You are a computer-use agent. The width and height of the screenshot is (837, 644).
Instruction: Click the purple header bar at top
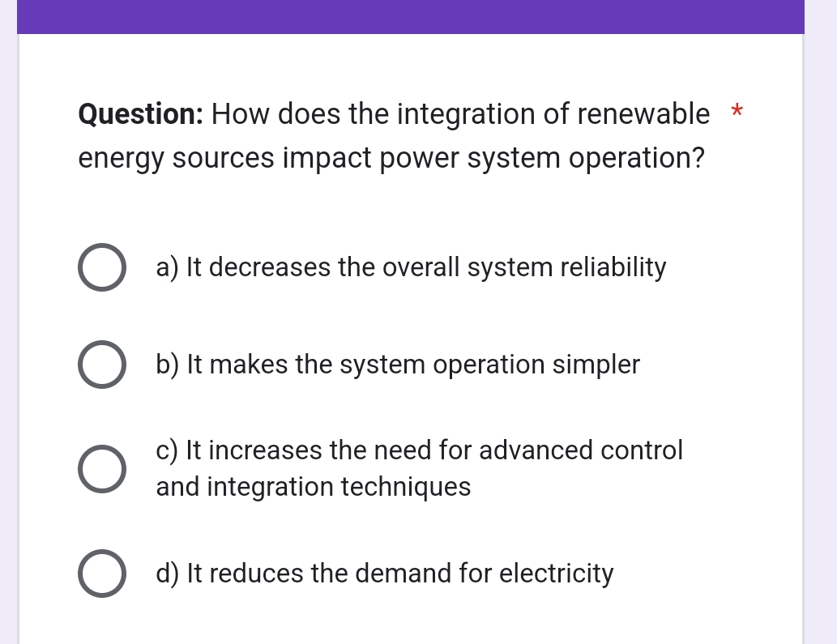[x=411, y=16]
